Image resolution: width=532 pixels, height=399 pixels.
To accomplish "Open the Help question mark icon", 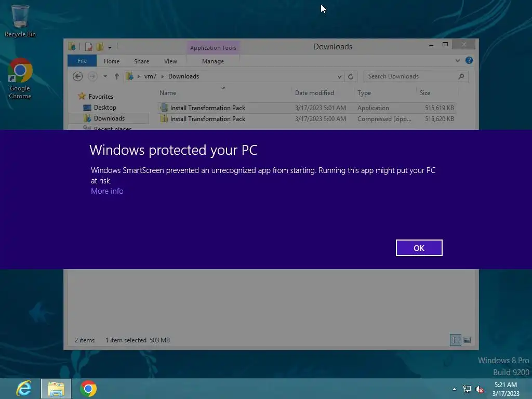I will click(x=469, y=60).
